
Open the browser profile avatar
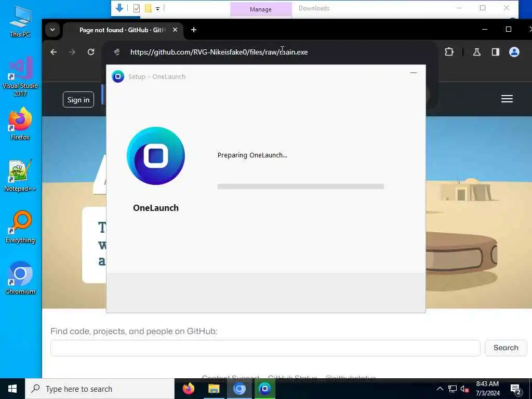[514, 52]
